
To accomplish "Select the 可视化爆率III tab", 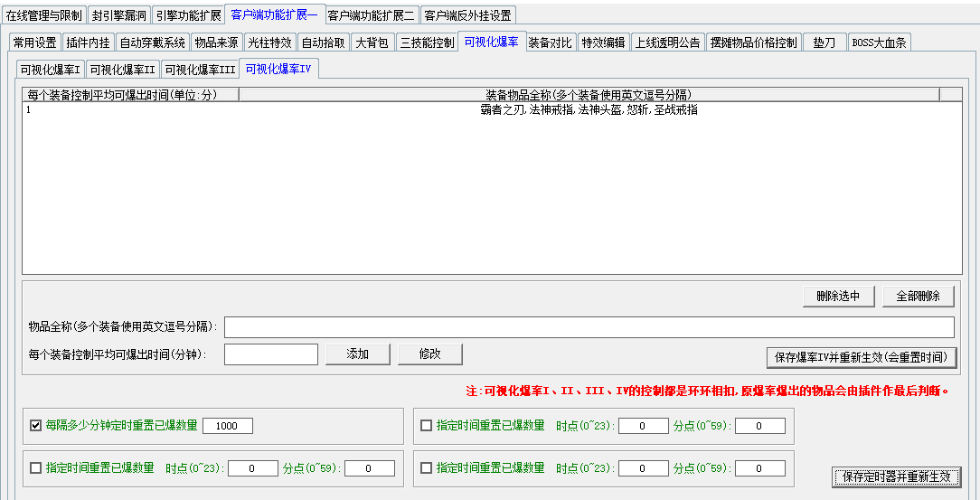I will [x=200, y=70].
